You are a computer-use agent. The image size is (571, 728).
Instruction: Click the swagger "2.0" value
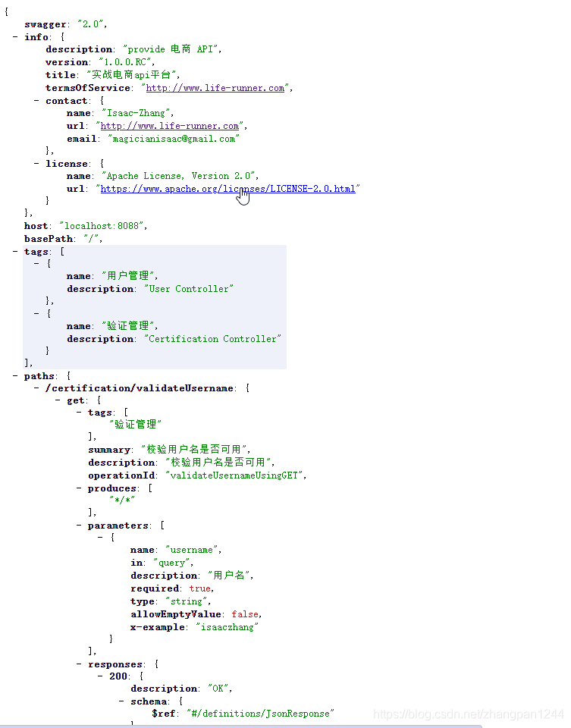pos(92,24)
